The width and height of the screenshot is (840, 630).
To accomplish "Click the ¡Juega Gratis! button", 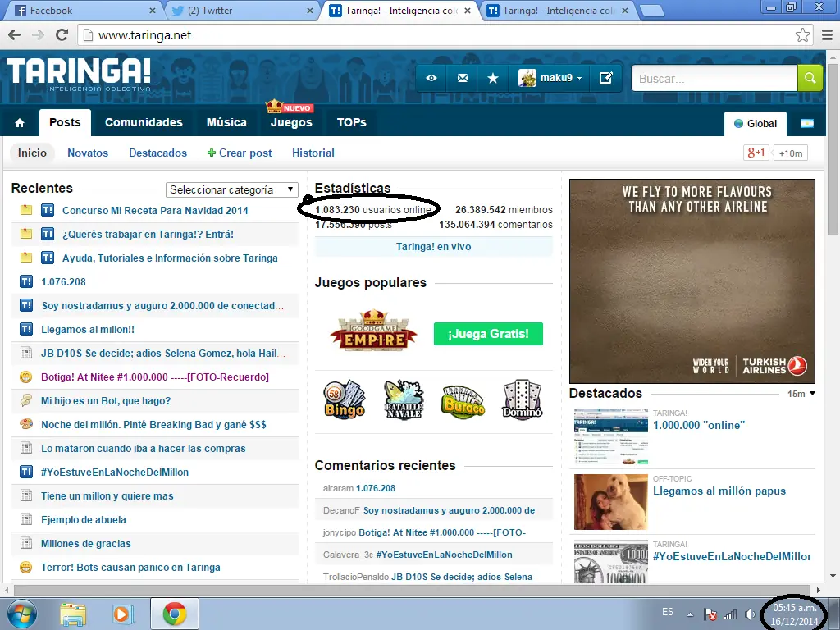I will (x=488, y=334).
